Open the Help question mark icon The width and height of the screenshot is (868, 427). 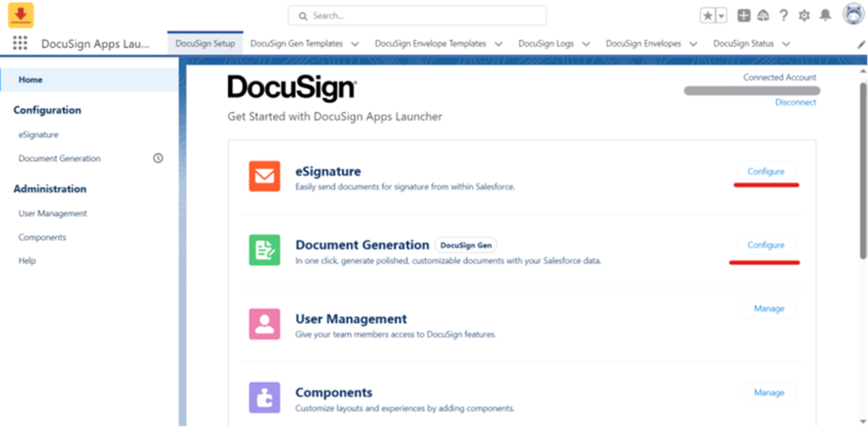tap(784, 16)
